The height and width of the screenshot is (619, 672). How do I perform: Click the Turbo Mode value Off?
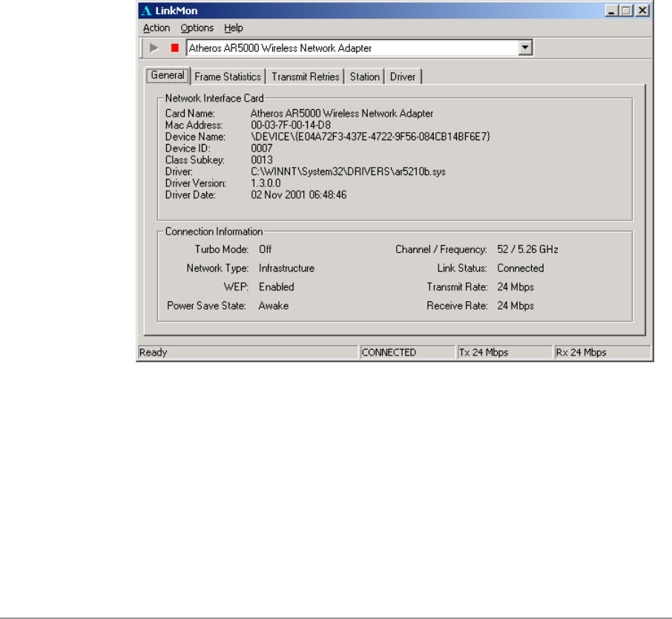pos(265,249)
